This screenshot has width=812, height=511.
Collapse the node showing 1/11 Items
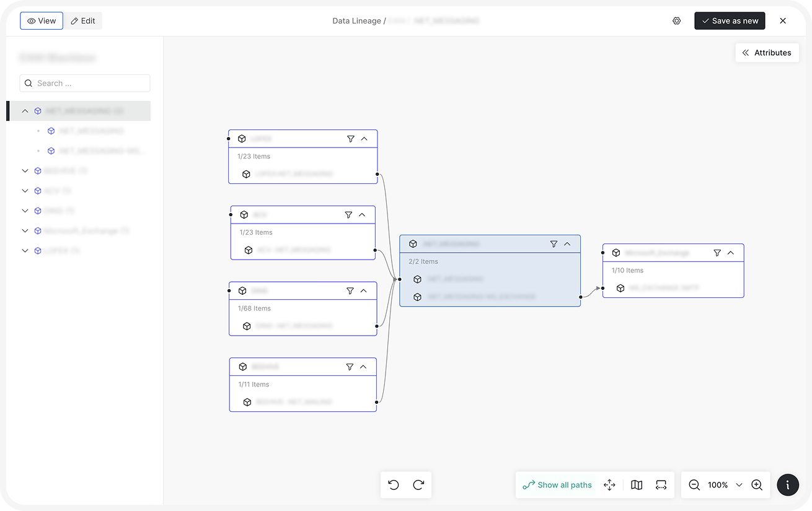click(363, 367)
